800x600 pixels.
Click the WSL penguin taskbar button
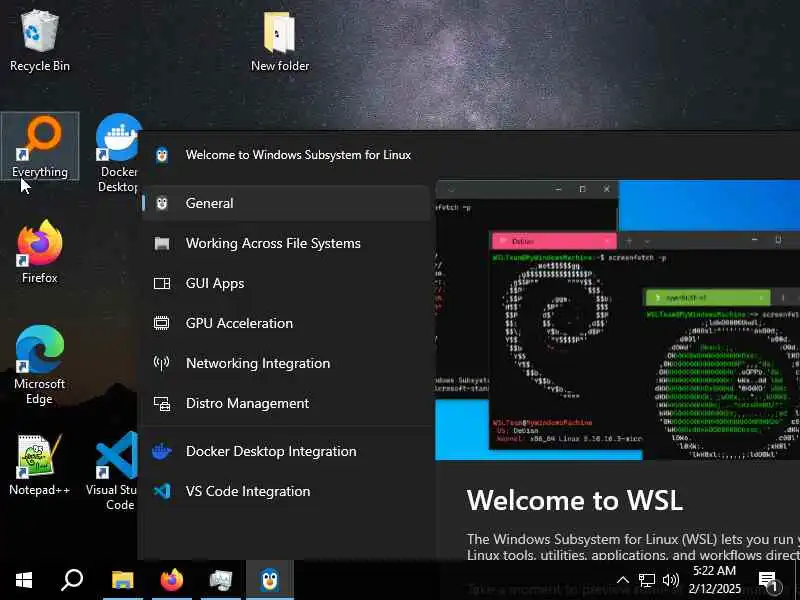[x=270, y=580]
